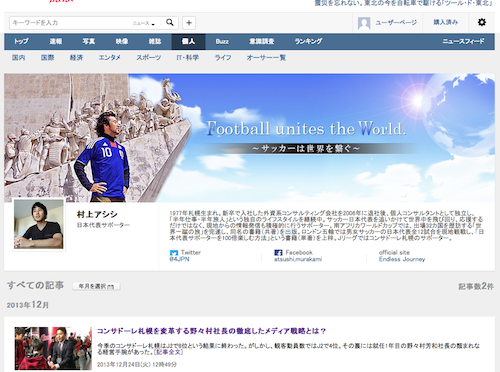This screenshot has height=372, width=500.
Task: Open the オーサー一覧 author list
Action: tap(266, 58)
